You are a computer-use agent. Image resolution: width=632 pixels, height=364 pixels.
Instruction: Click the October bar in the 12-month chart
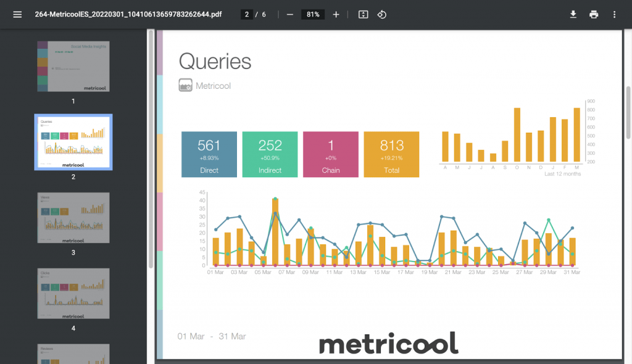517,134
